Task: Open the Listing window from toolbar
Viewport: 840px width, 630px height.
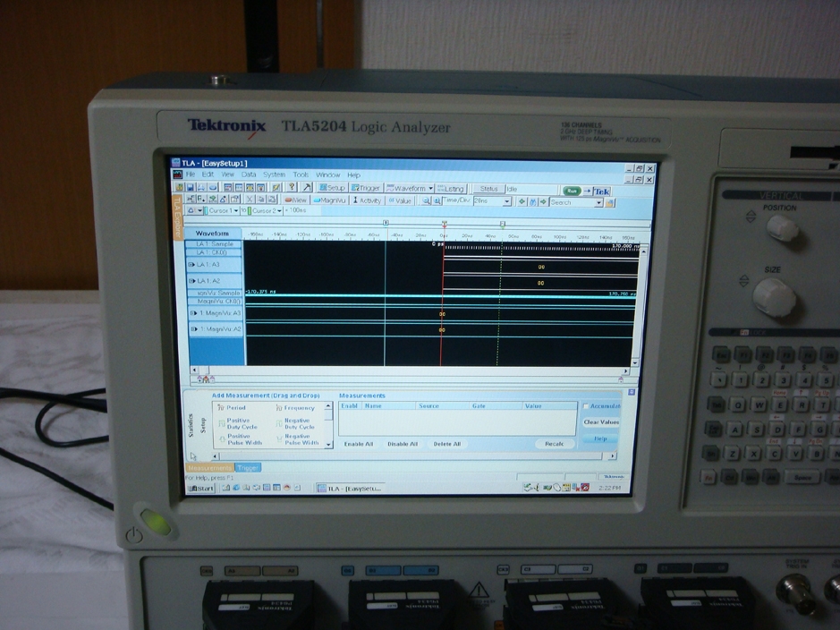Action: [451, 189]
